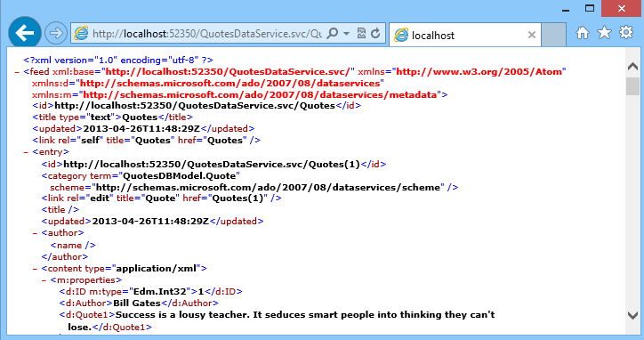Collapse the author XML node
The image size is (644, 340).
tap(35, 233)
